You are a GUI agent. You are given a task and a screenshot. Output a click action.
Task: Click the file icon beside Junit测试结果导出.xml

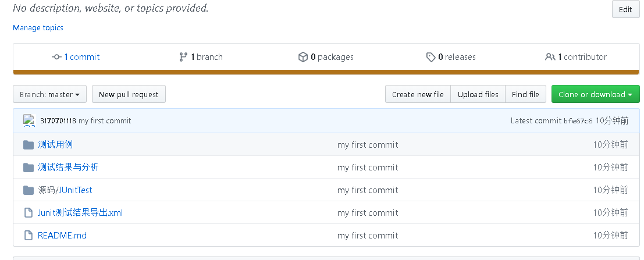click(28, 213)
